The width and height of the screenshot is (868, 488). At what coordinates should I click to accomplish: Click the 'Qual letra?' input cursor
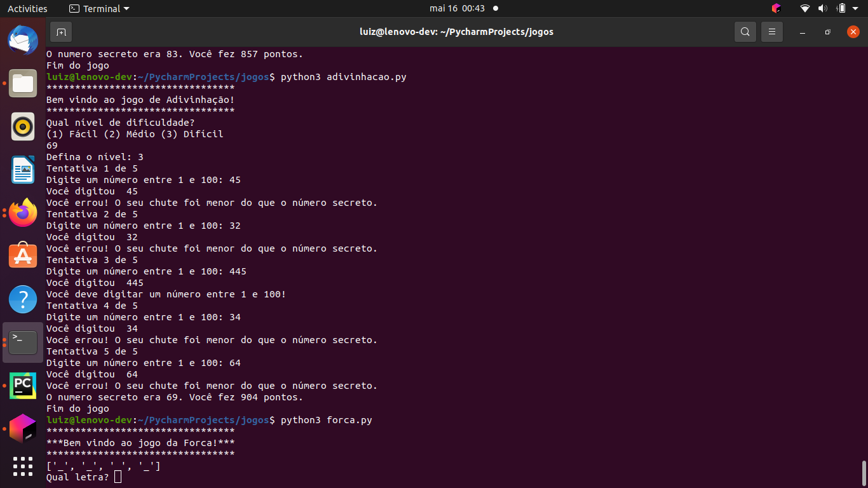(118, 477)
